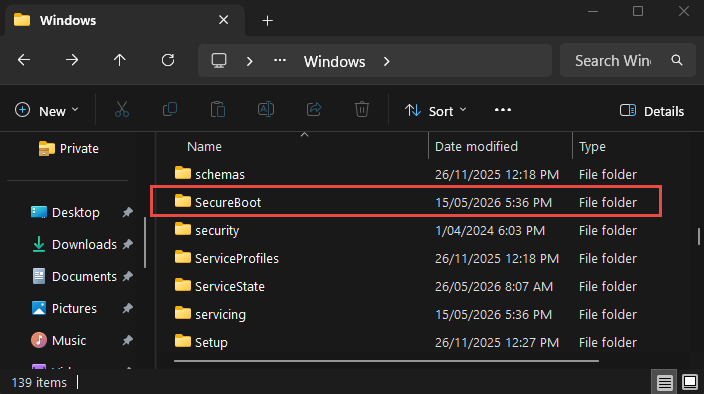
Task: Select the ServiceProfiles folder
Action: [x=406, y=258]
